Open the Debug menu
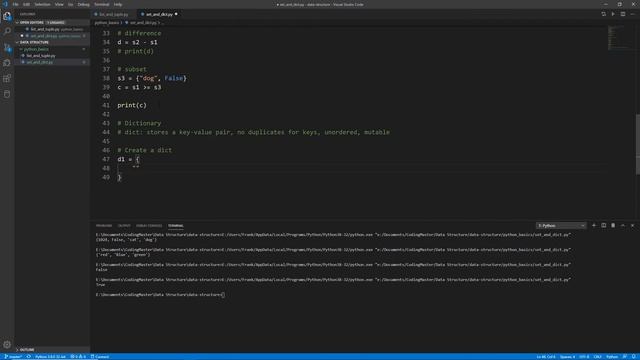 click(x=83, y=4)
